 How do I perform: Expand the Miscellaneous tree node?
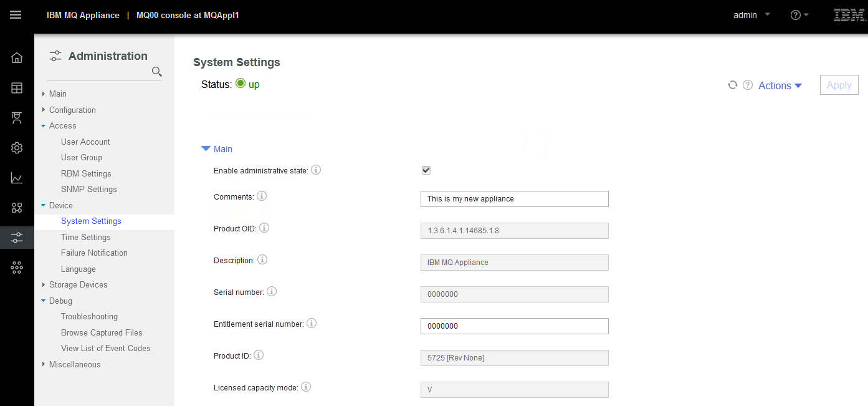[x=44, y=364]
